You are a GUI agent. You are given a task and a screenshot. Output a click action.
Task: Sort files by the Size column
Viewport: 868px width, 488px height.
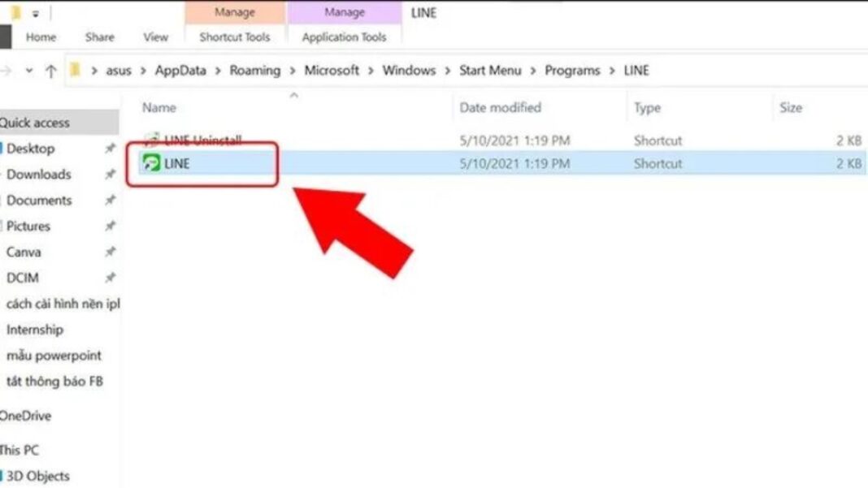791,107
